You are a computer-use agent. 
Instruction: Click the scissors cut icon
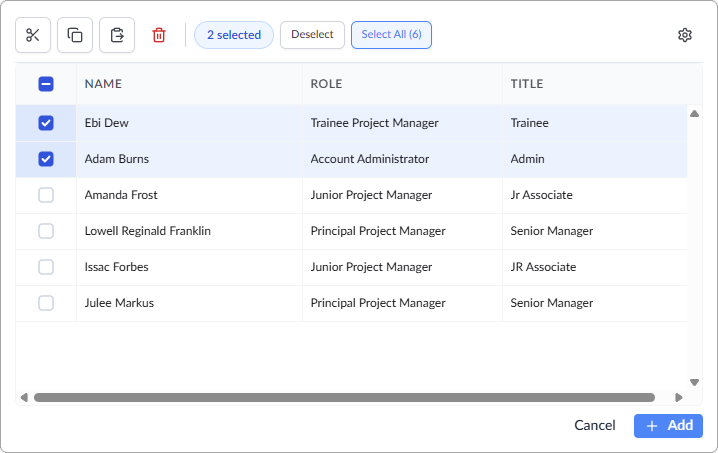(x=33, y=35)
